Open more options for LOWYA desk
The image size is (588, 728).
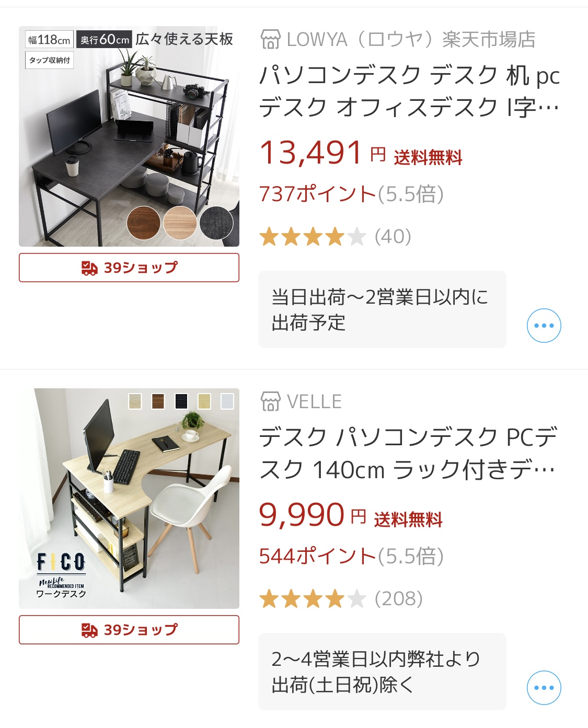tap(544, 326)
